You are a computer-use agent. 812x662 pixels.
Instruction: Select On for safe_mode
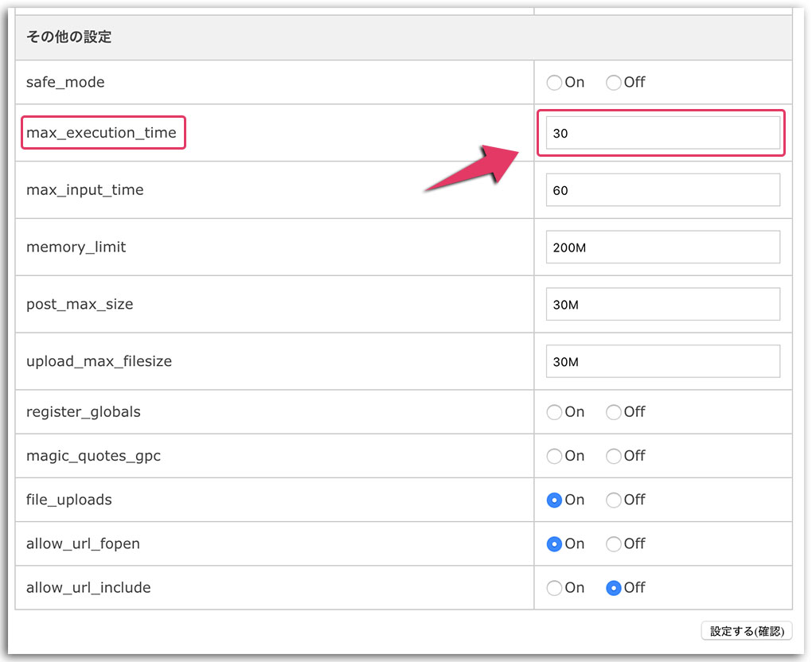[554, 83]
